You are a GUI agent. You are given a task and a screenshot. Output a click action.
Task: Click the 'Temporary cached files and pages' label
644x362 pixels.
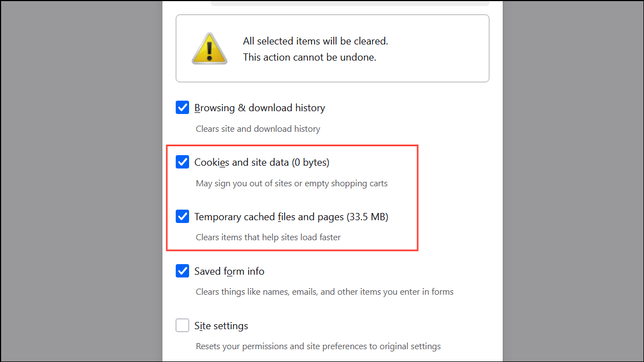pos(270,217)
